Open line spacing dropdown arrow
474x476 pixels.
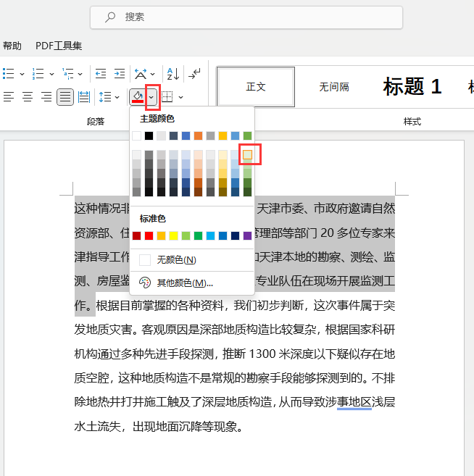pyautogui.click(x=117, y=97)
